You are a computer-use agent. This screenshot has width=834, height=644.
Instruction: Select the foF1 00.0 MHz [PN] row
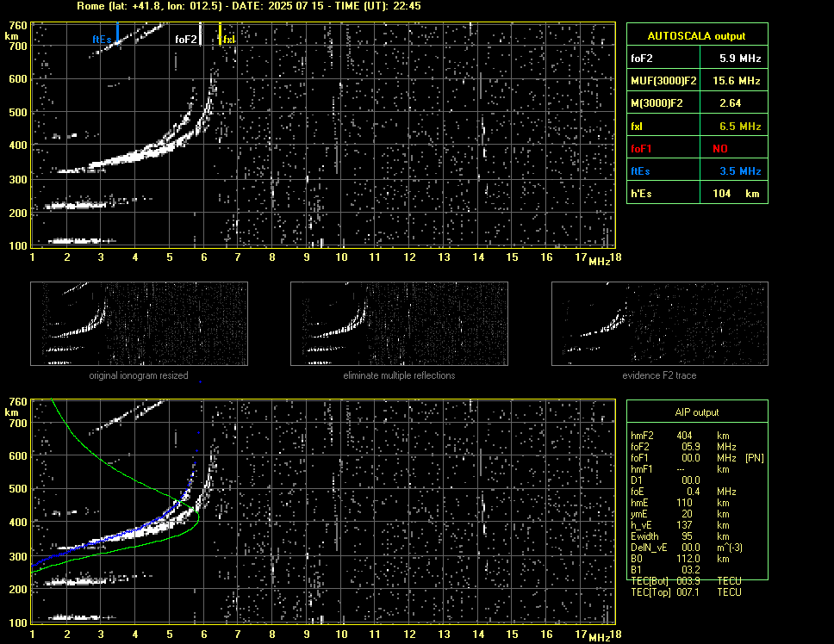[697, 457]
